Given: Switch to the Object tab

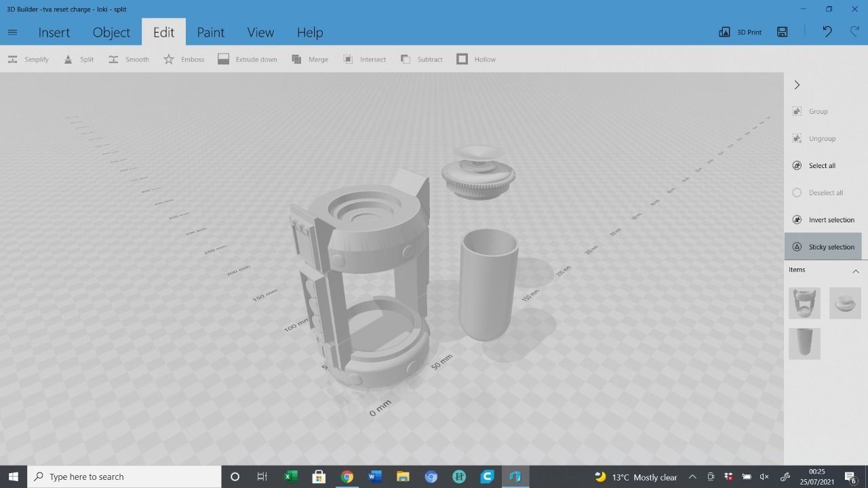Looking at the screenshot, I should click(x=111, y=32).
